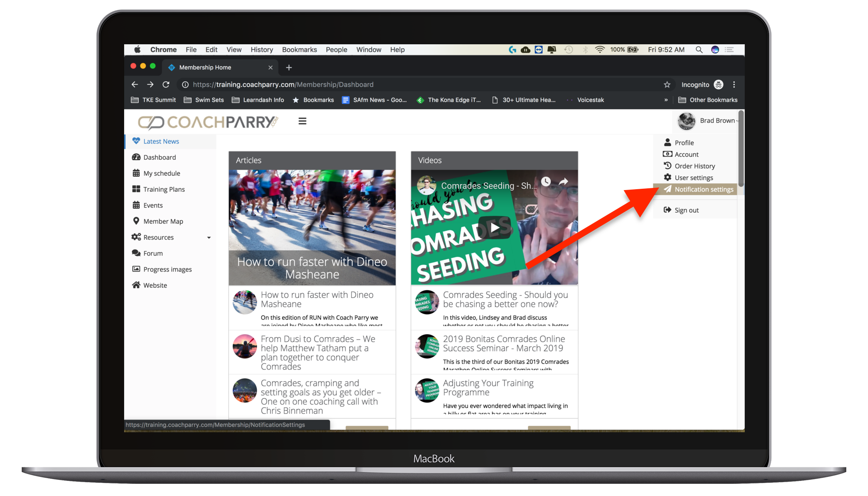This screenshot has height=496, width=868.
Task: Click the Website home icon
Action: tap(136, 285)
